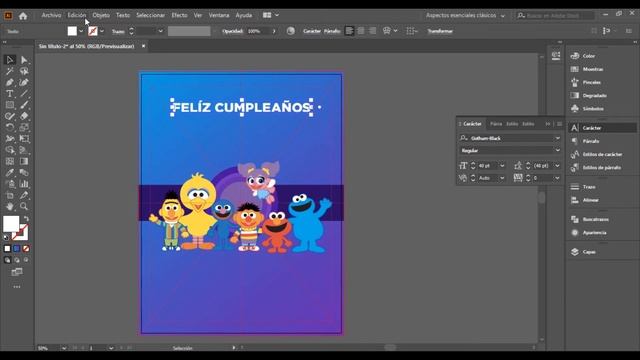Open the Efecto menu
The image size is (640, 360).
[179, 15]
